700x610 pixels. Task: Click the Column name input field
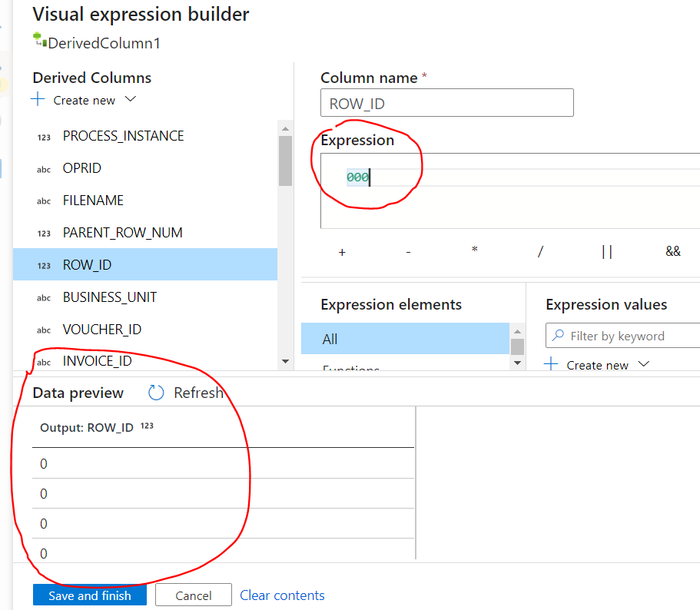(x=446, y=103)
